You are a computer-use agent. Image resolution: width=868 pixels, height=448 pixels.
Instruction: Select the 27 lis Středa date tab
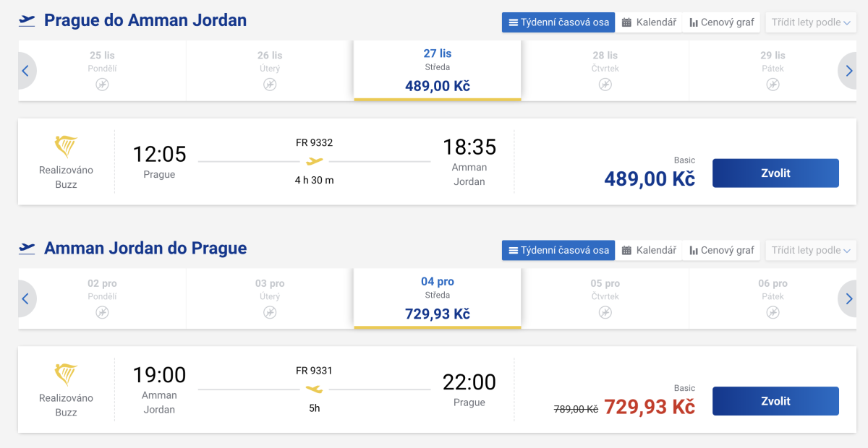(x=437, y=70)
